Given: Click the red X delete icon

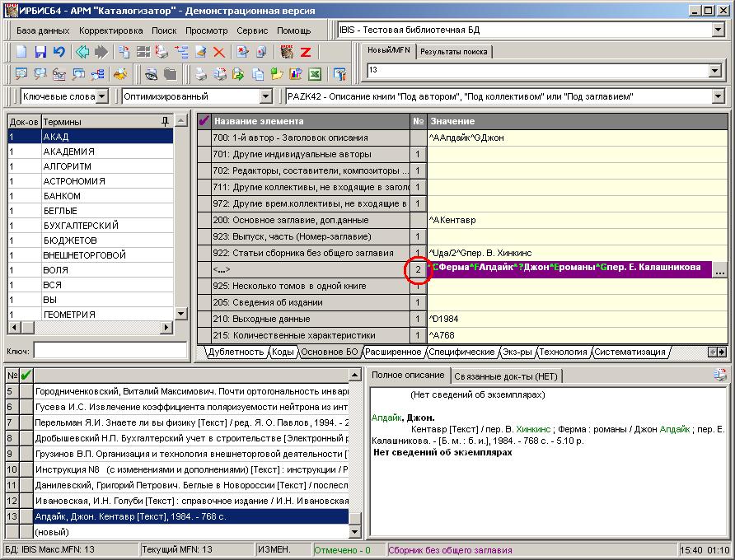Looking at the screenshot, I should (219, 52).
